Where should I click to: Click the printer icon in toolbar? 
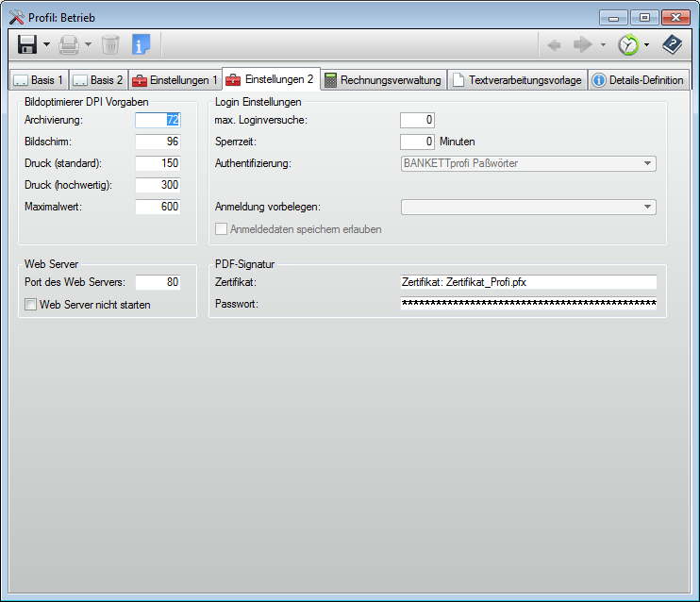tap(69, 44)
